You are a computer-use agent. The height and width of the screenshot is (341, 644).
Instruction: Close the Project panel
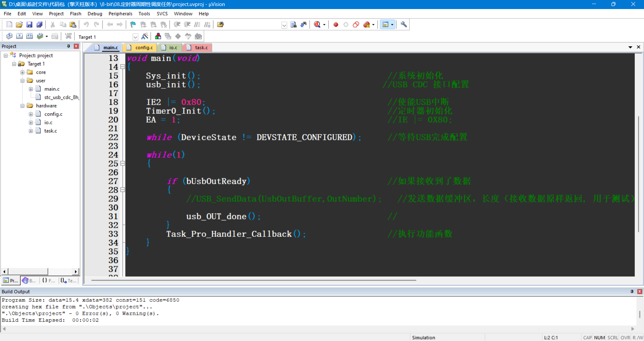pyautogui.click(x=76, y=46)
